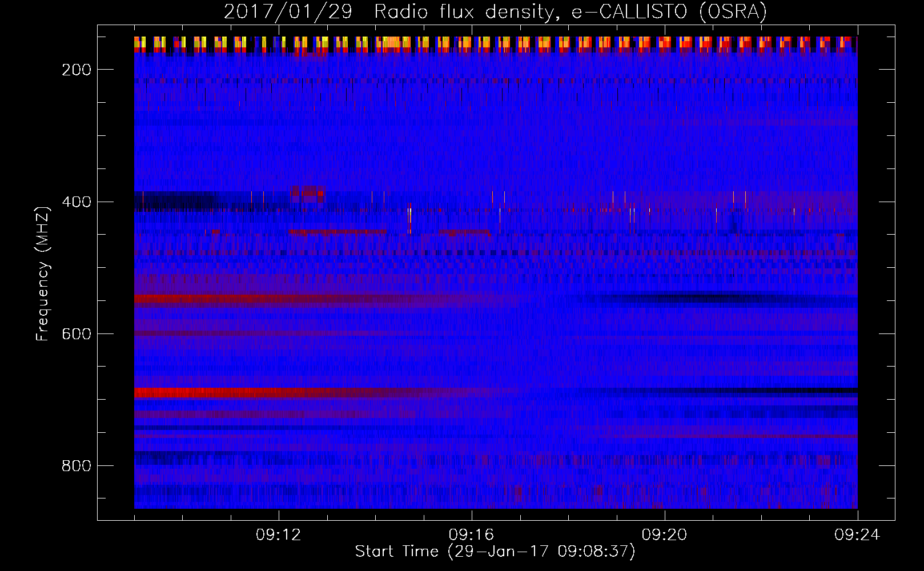The height and width of the screenshot is (571, 924).
Task: Select the 200 frequency tick label
Action: tap(77, 70)
